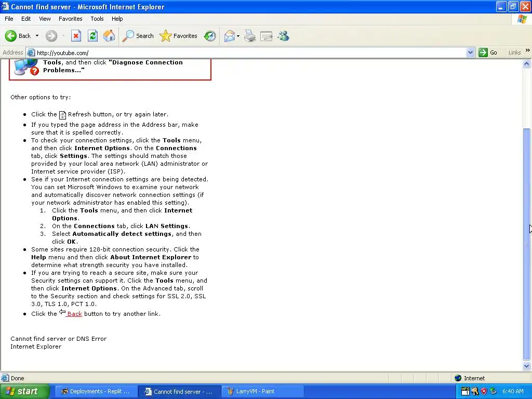532x399 pixels.
Task: Open the Tools menu
Action: pyautogui.click(x=97, y=19)
